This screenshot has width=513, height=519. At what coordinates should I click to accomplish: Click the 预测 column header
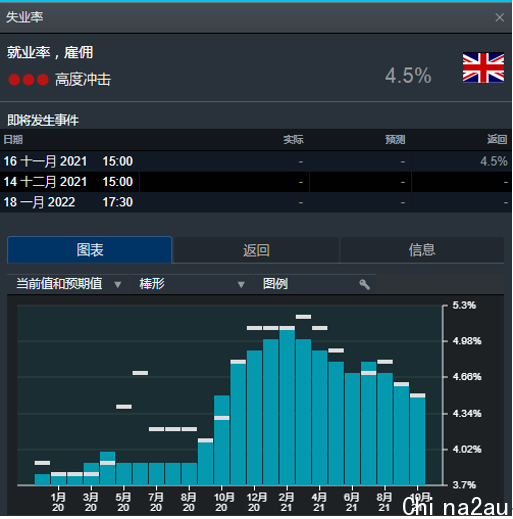click(395, 140)
